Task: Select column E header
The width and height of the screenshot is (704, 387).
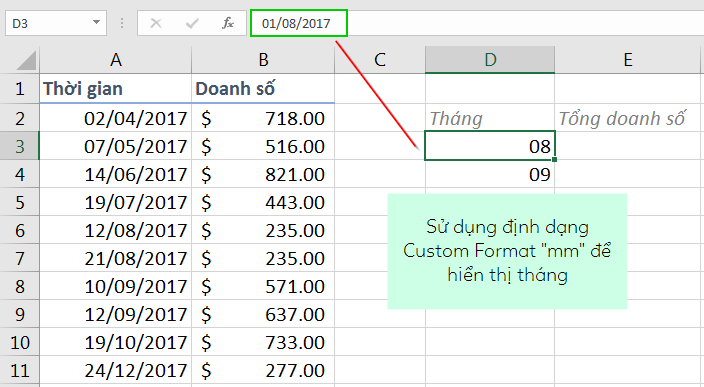Action: 628,60
